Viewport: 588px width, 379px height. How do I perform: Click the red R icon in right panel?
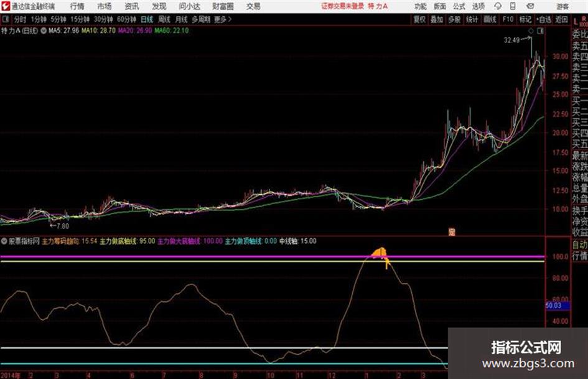point(584,19)
